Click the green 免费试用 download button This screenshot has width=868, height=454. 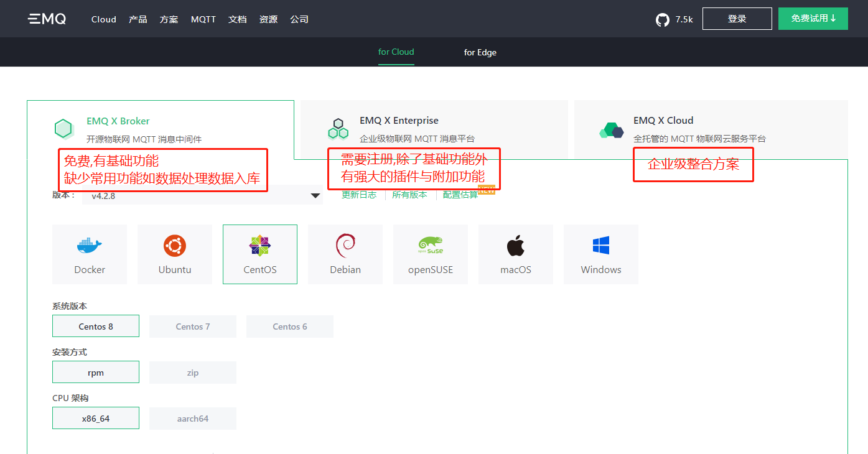[x=813, y=19]
